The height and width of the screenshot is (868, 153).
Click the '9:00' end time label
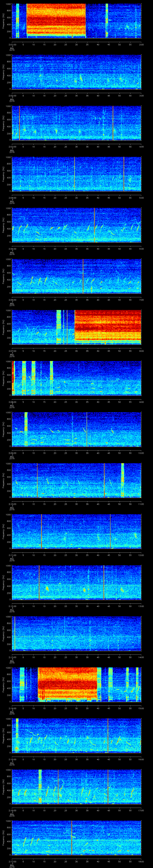click(x=141, y=402)
